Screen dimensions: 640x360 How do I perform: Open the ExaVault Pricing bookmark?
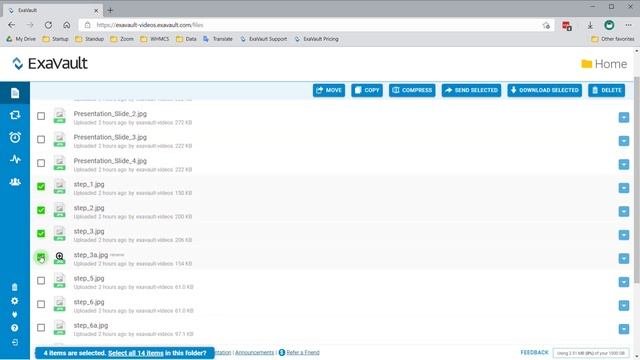click(316, 39)
